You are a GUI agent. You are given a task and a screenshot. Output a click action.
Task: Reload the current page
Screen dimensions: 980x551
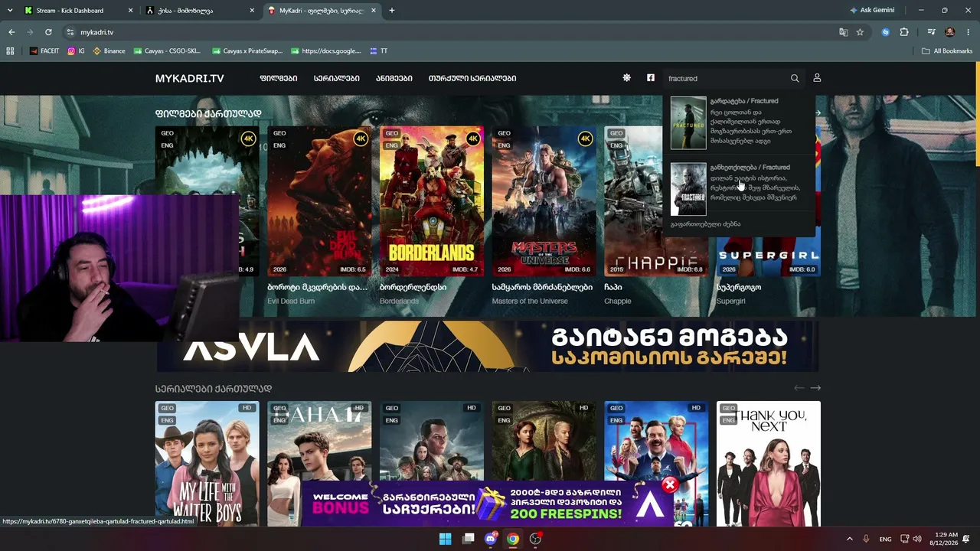pos(48,32)
